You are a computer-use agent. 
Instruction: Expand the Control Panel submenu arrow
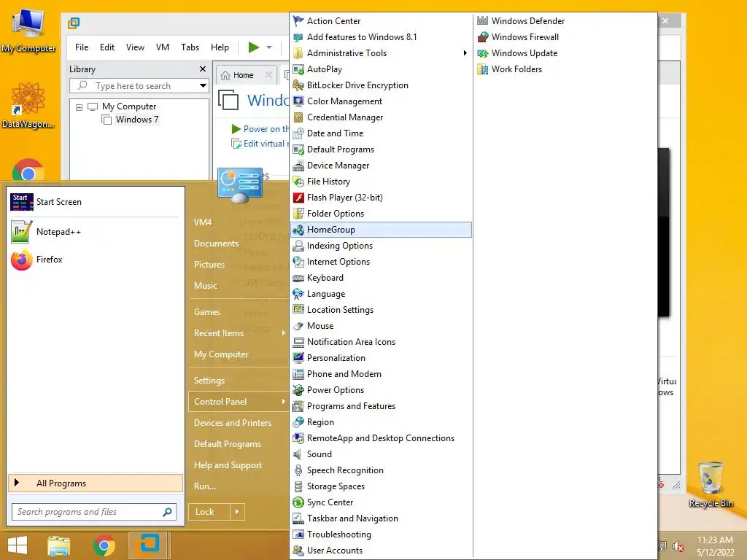click(x=283, y=402)
